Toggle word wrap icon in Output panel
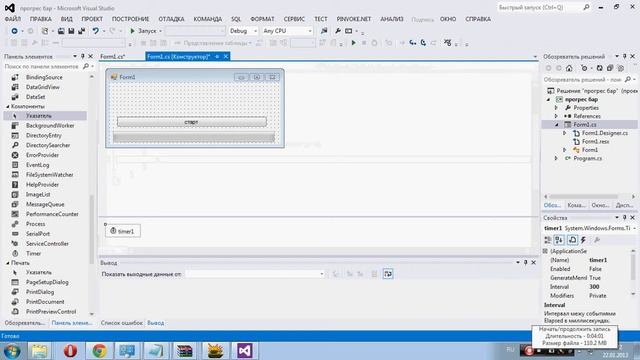The image size is (640, 360). [x=388, y=274]
